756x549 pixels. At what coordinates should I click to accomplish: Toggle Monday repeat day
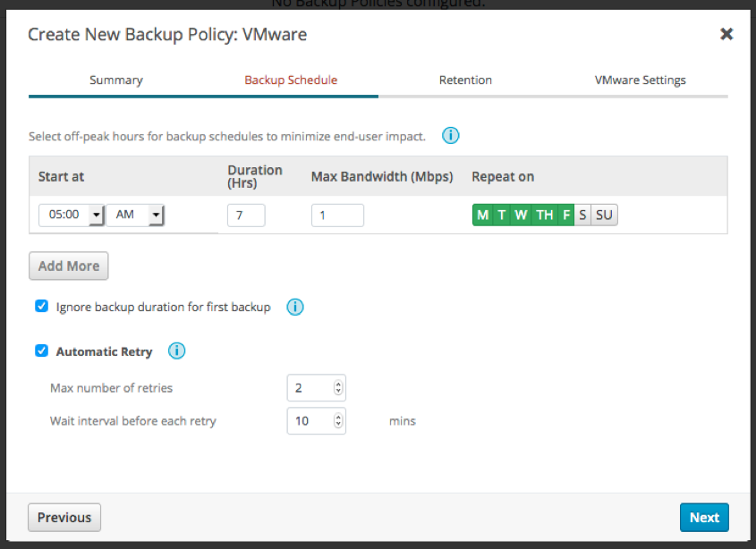click(482, 215)
